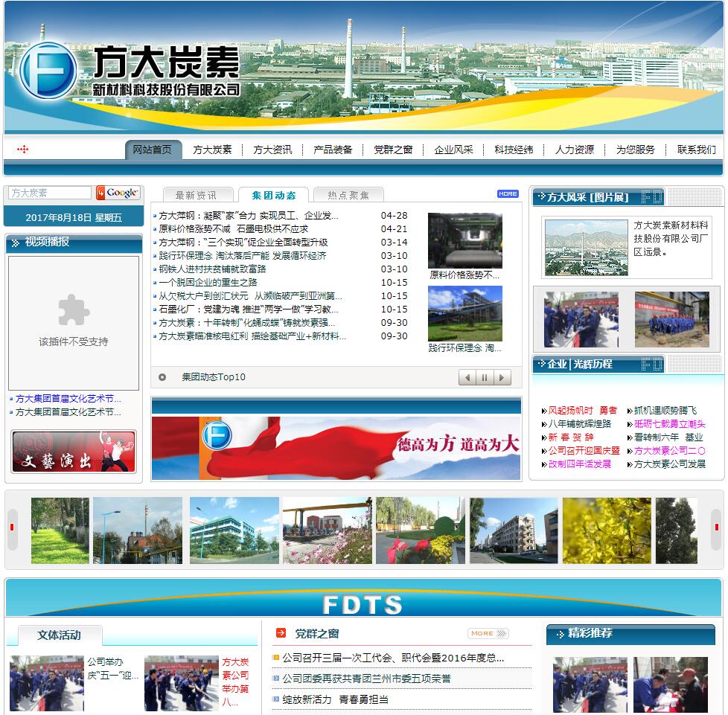Image resolution: width=728 pixels, height=715 pixels.
Task: Open article 绽放新活力 青春勇担当
Action: (x=335, y=699)
